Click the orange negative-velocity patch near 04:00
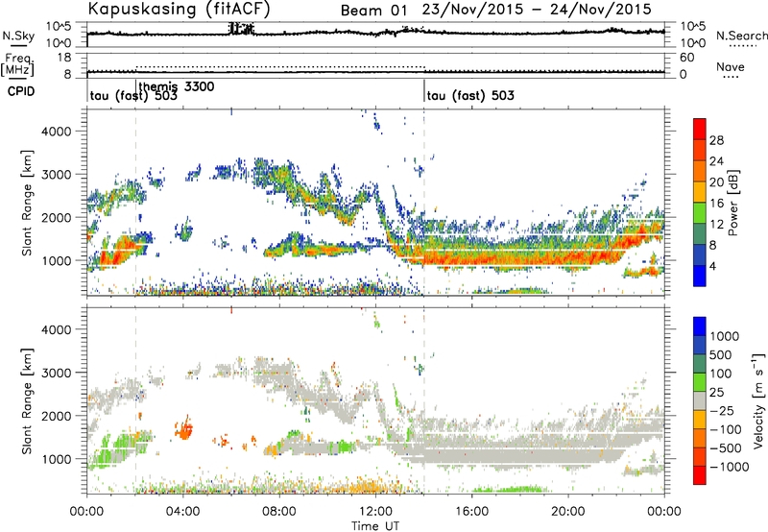Image resolution: width=768 pixels, height=532 pixels. 184,429
